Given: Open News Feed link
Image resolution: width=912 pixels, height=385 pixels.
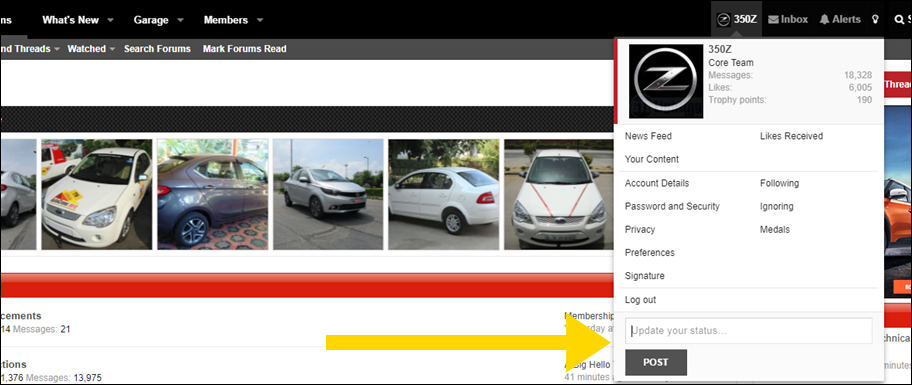Looking at the screenshot, I should pos(648,136).
